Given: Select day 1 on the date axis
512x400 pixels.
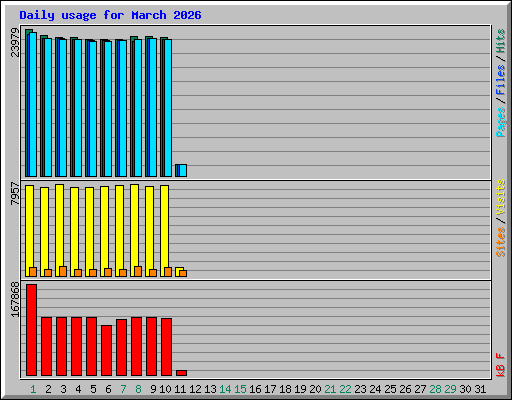Looking at the screenshot, I should coord(33,389).
